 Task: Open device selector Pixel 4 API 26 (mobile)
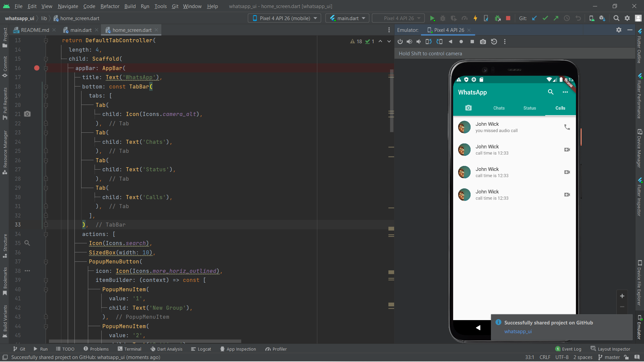click(x=284, y=18)
